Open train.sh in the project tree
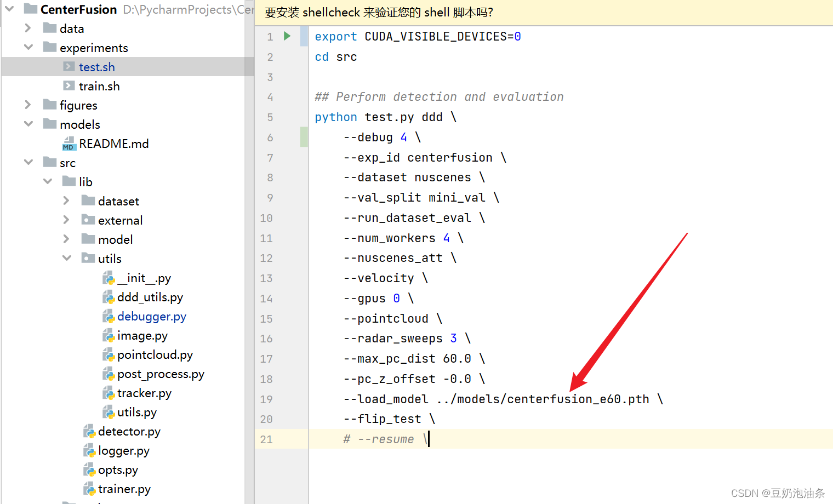This screenshot has height=504, width=833. click(x=99, y=86)
